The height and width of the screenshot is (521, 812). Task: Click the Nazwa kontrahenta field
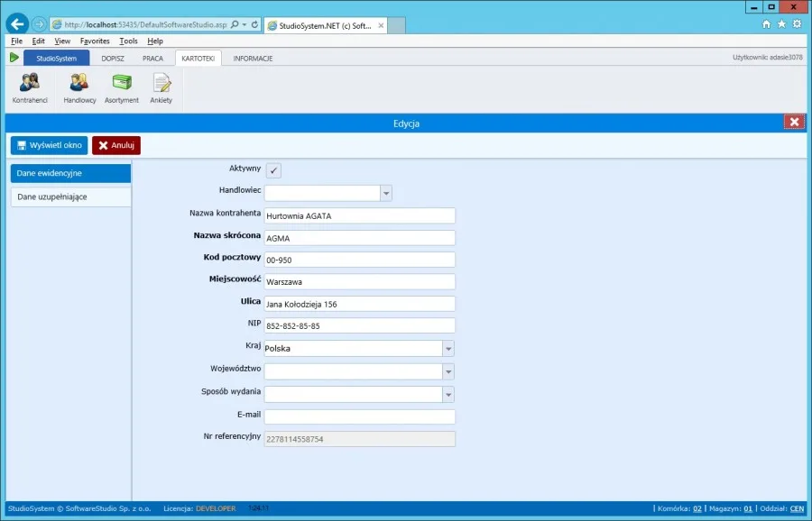[x=360, y=215]
